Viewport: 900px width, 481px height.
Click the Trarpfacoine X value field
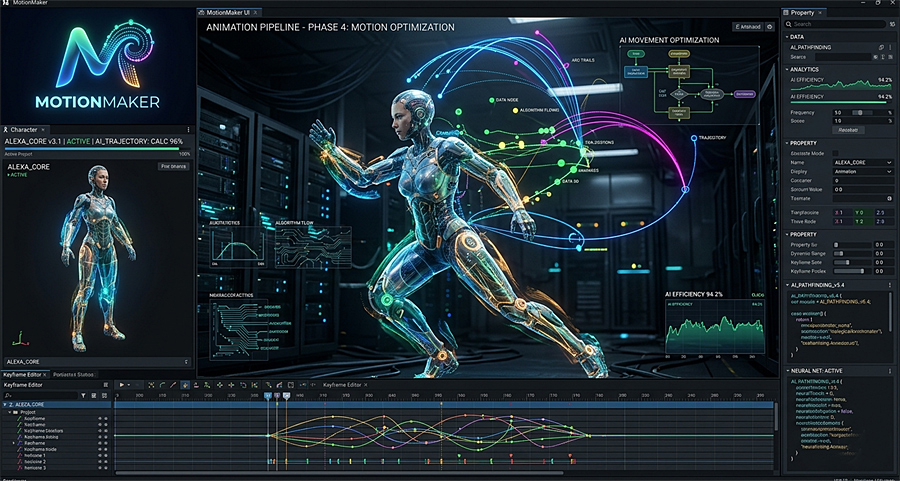coord(841,213)
